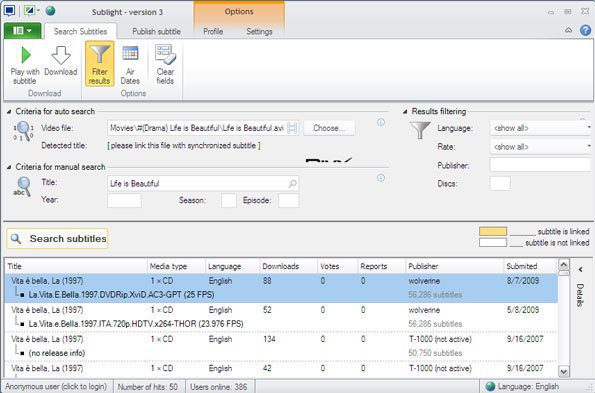Click the Year input field

[x=124, y=201]
